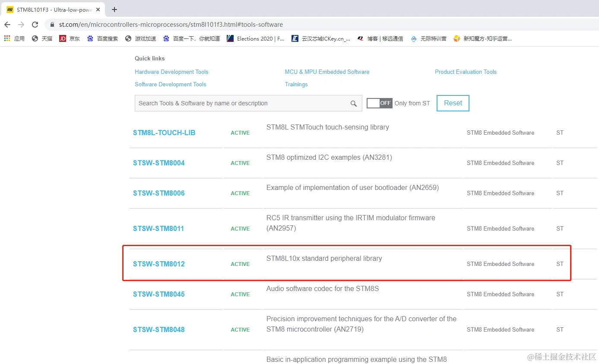The image size is (599, 364).
Task: Open the STSW-STM8011 link
Action: (158, 228)
